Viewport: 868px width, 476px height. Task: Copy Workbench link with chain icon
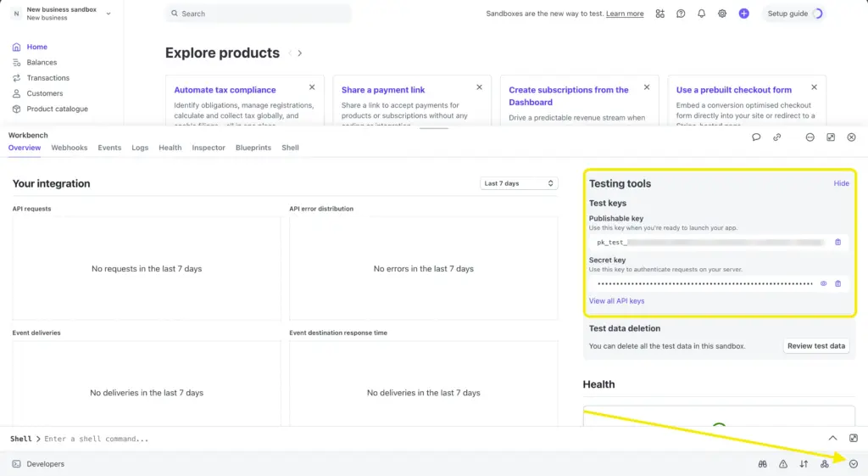click(x=777, y=137)
